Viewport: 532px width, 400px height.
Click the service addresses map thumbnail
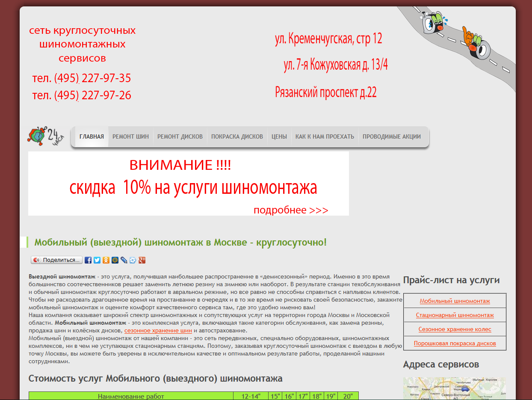455,388
